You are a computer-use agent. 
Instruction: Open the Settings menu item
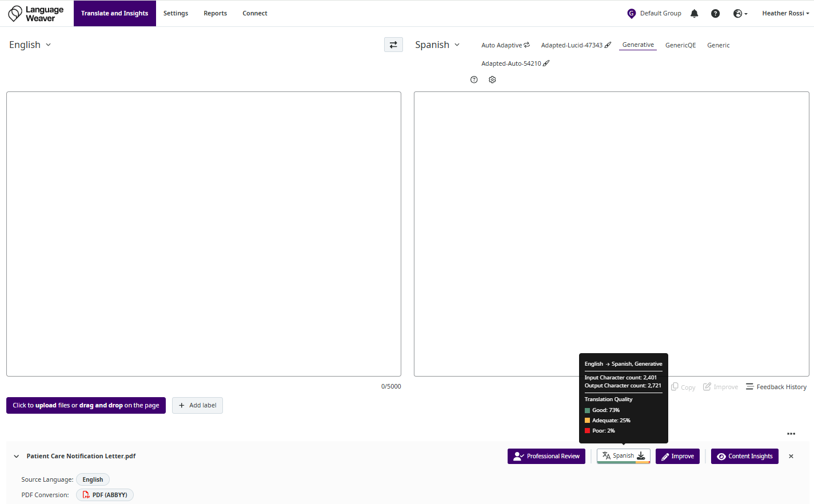pyautogui.click(x=175, y=13)
